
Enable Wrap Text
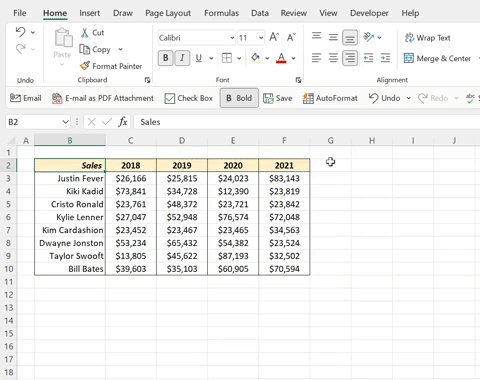tap(427, 38)
